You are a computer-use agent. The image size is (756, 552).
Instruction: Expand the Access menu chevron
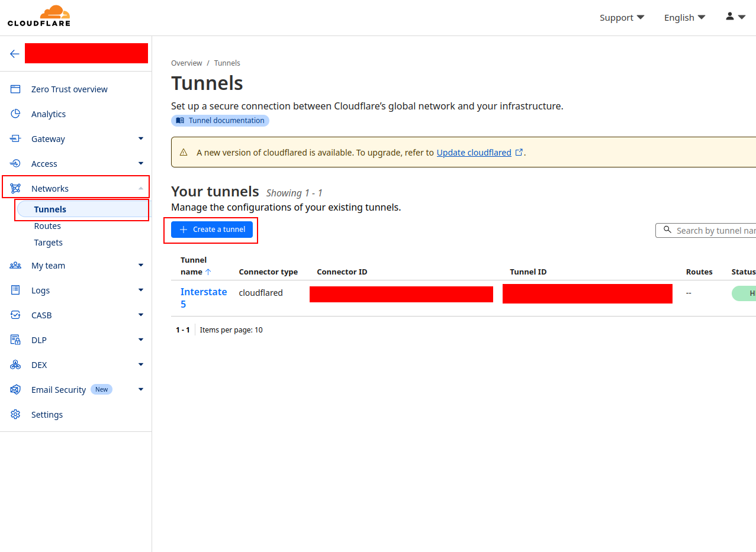(141, 164)
